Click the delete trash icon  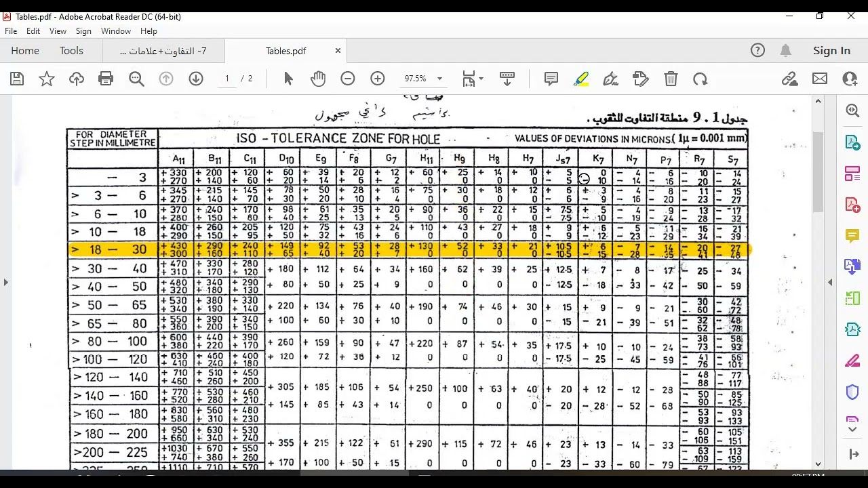tap(671, 79)
